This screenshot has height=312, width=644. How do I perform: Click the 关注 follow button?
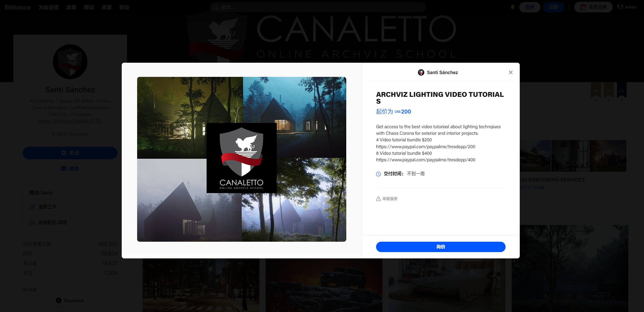pos(70,153)
